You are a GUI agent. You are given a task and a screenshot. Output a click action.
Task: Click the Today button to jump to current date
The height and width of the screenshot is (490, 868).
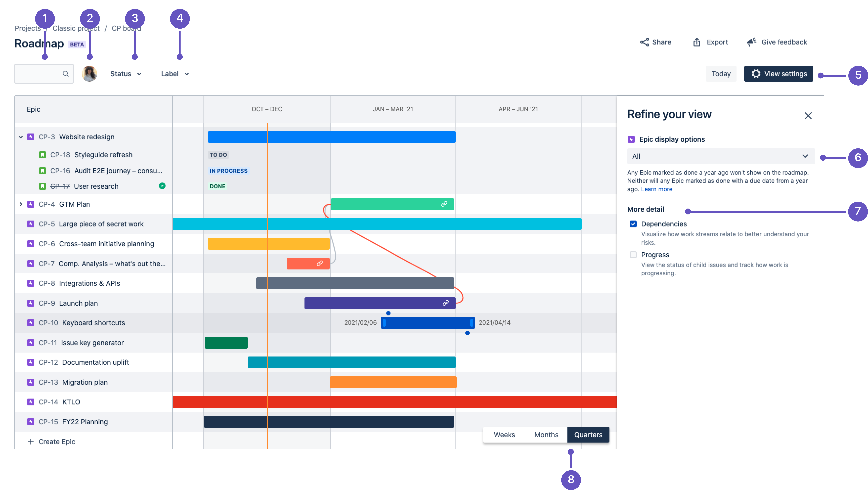pos(721,73)
